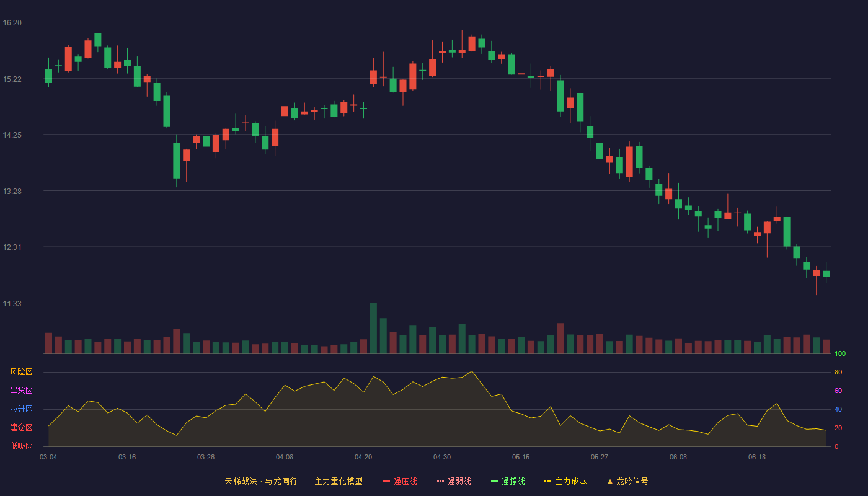Click the purple 60 indicator scale value
The height and width of the screenshot is (496, 868).
click(x=838, y=391)
